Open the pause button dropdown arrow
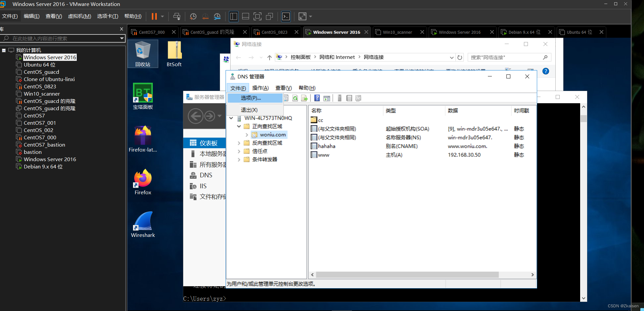Viewport: 644px width, 311px height. tap(162, 16)
